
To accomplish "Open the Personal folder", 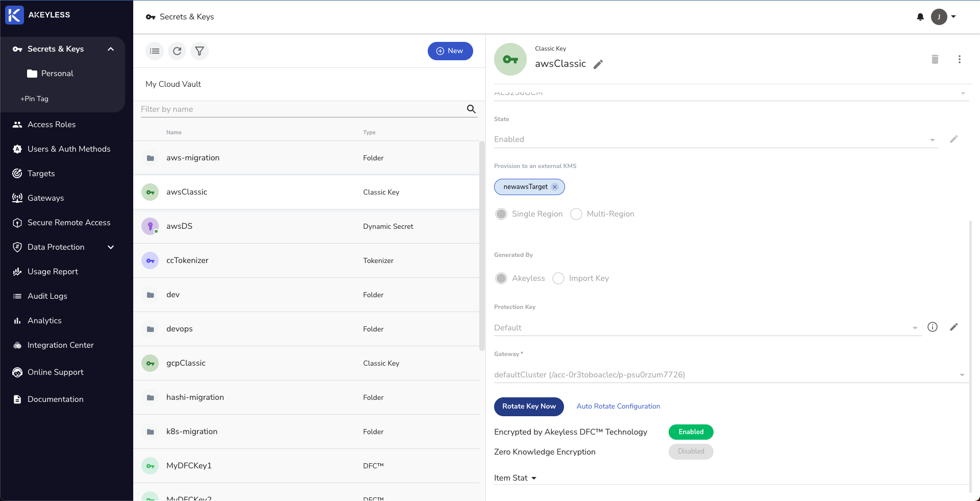I will [51, 74].
